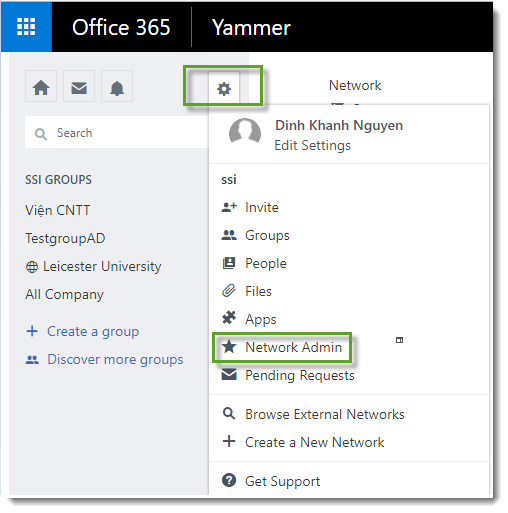Click Discover more groups
508x513 pixels.
coord(115,360)
